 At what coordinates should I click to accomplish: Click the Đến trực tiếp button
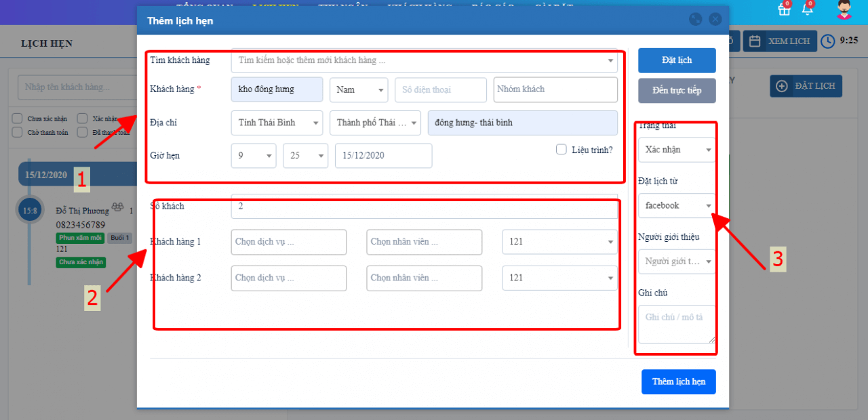(677, 91)
